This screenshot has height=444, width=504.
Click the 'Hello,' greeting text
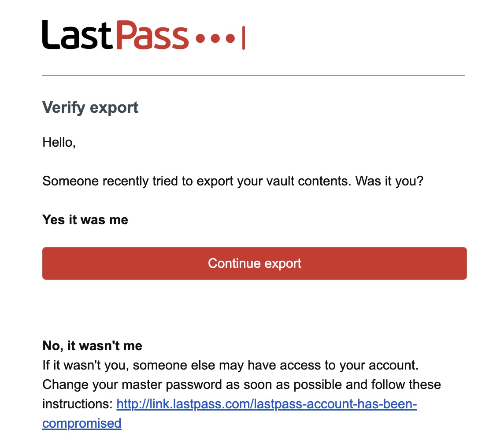59,142
